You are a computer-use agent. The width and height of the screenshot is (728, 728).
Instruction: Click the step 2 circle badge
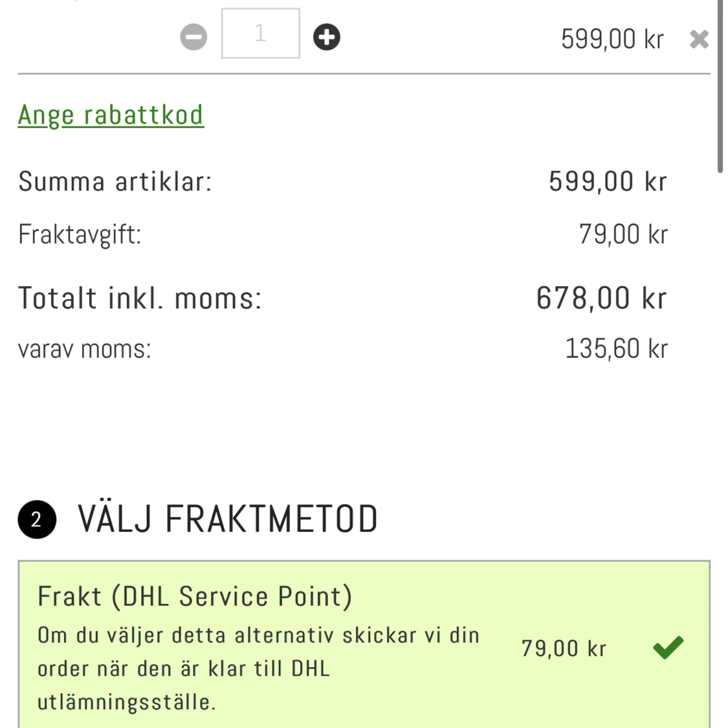click(37, 519)
